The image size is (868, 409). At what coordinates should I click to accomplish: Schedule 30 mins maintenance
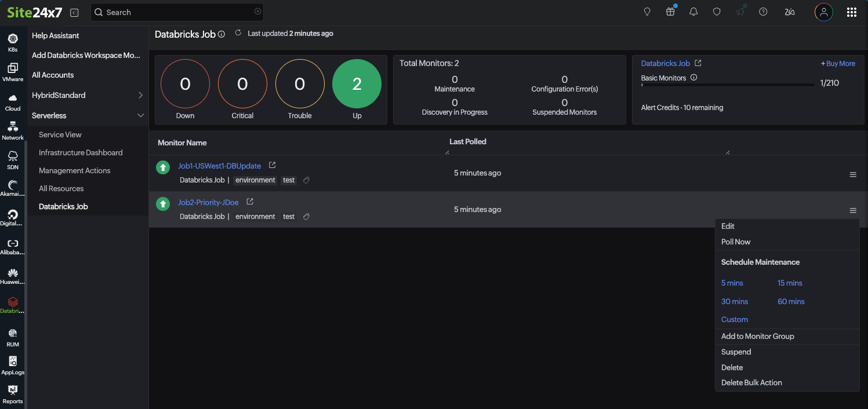click(x=735, y=302)
